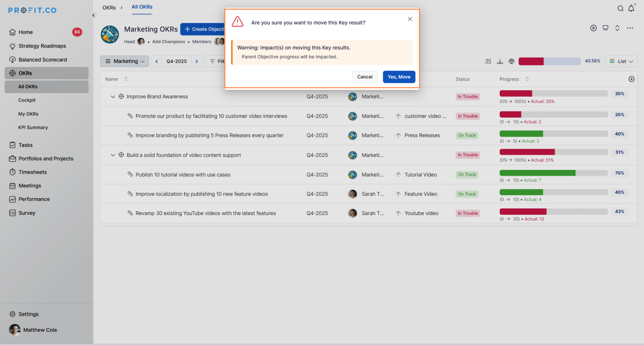
Task: Open the Marketing department dropdown
Action: (125, 61)
